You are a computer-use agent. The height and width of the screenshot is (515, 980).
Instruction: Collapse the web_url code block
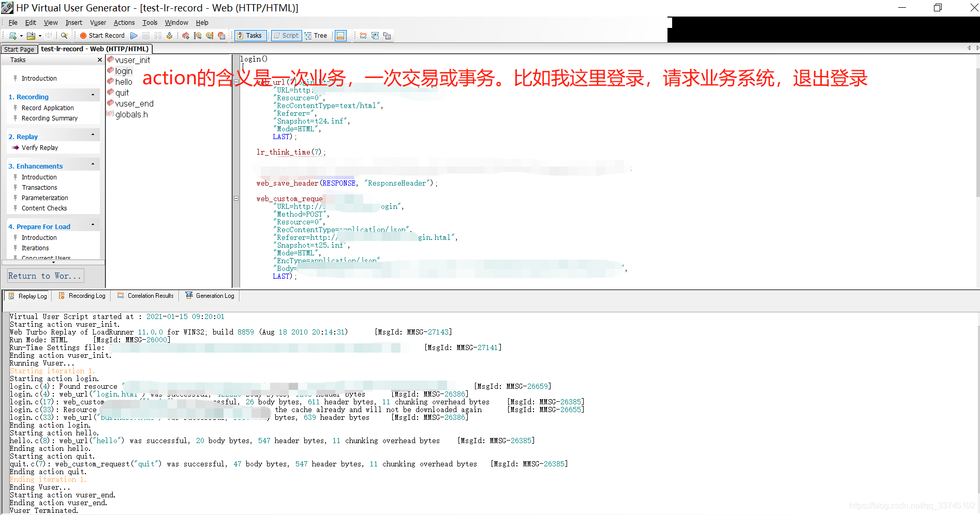coord(236,82)
